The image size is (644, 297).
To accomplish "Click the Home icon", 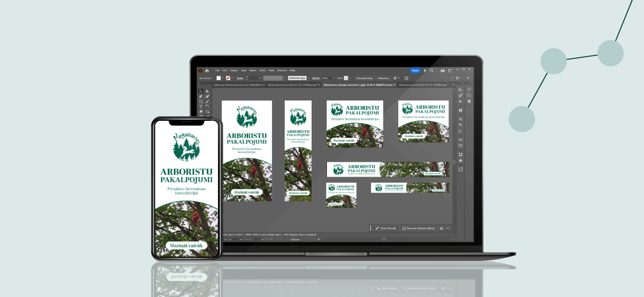I will pyautogui.click(x=207, y=70).
